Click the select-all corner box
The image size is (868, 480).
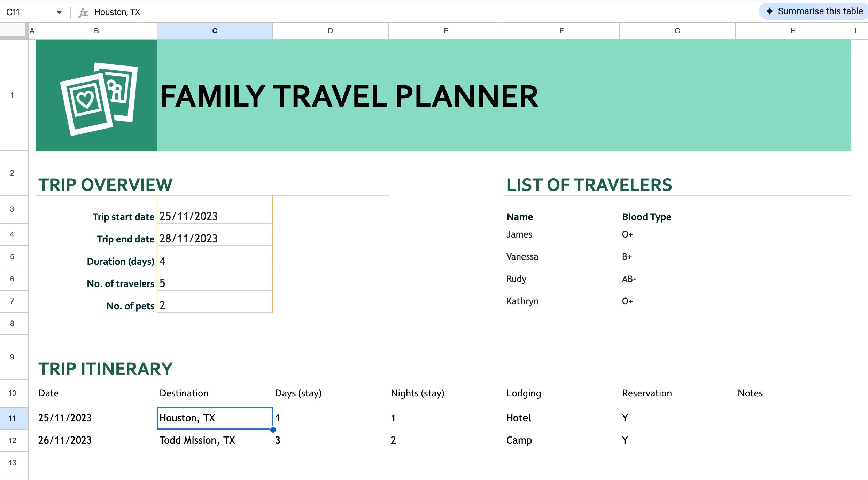[x=13, y=30]
